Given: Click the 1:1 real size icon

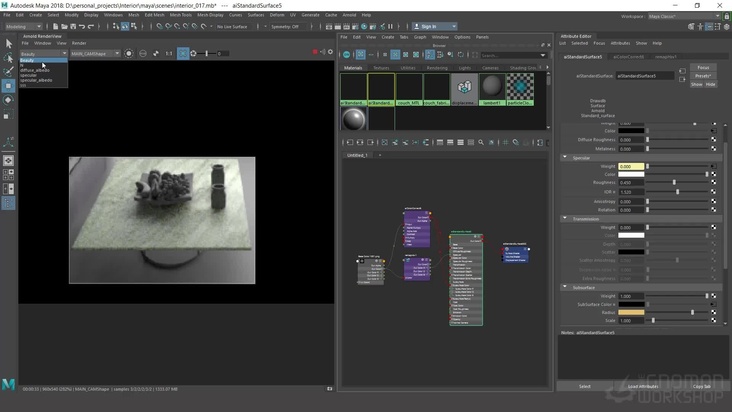Looking at the screenshot, I should [169, 54].
